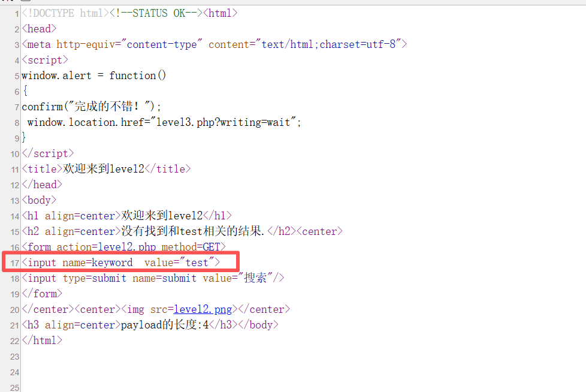Click the payload length h3 line
The width and height of the screenshot is (586, 392).
coord(150,325)
